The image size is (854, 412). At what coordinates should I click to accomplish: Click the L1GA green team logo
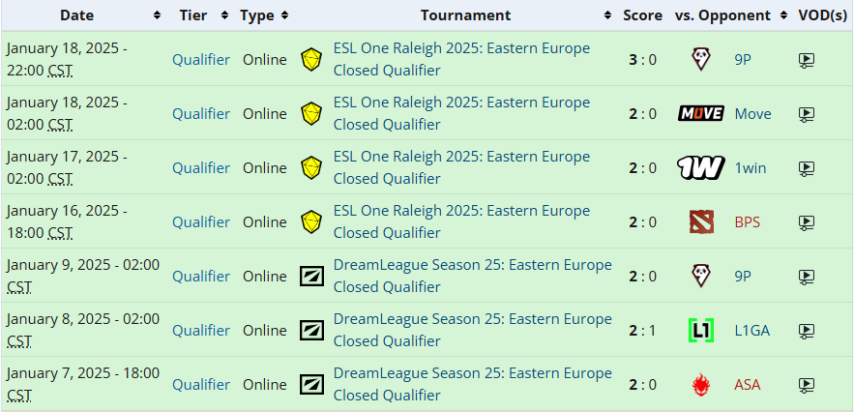700,330
